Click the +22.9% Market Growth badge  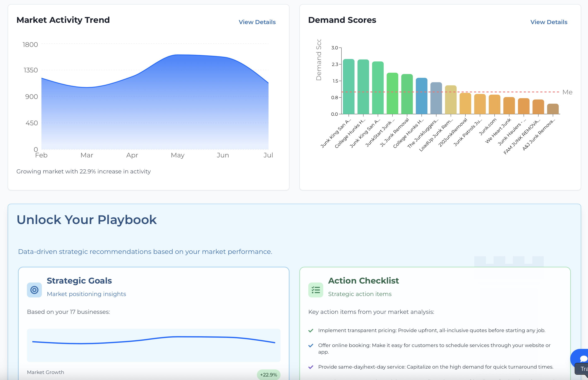click(x=268, y=375)
